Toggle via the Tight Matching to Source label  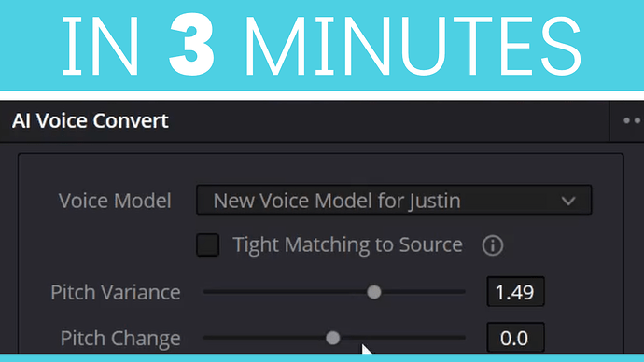coord(347,245)
